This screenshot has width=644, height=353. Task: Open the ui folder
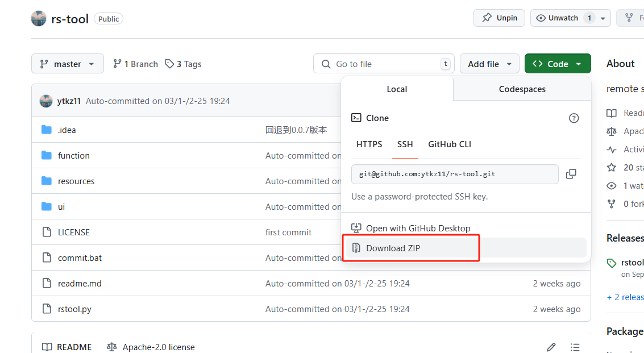pyautogui.click(x=61, y=207)
